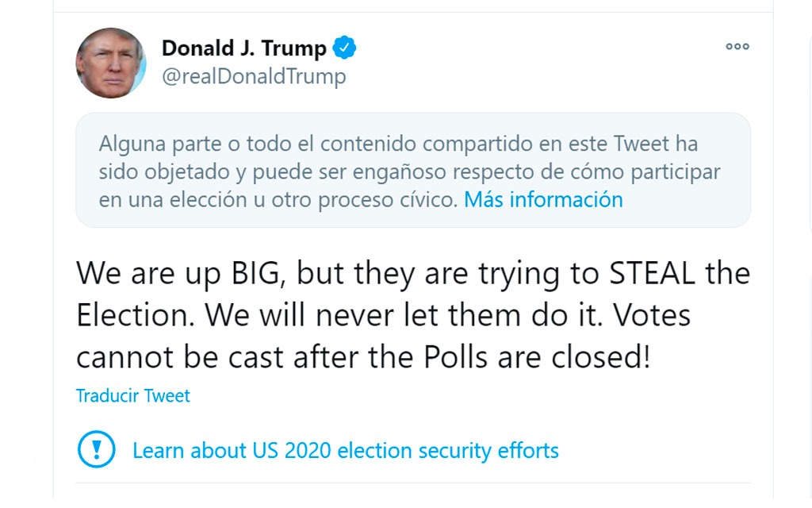Click the word 'STEAL' in the tweet

tap(652, 273)
